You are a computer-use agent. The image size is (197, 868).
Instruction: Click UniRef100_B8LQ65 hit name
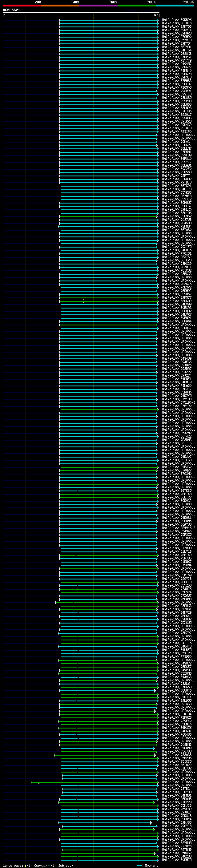point(177,104)
